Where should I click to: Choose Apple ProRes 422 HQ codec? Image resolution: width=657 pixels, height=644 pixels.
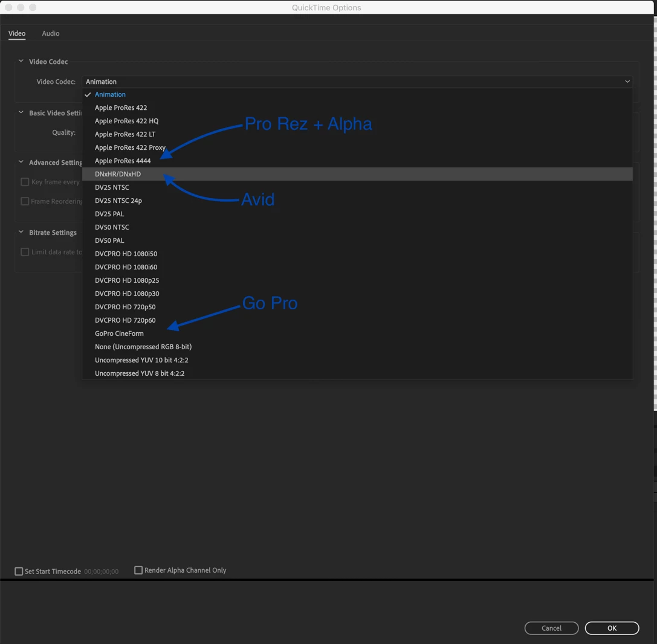(357, 121)
